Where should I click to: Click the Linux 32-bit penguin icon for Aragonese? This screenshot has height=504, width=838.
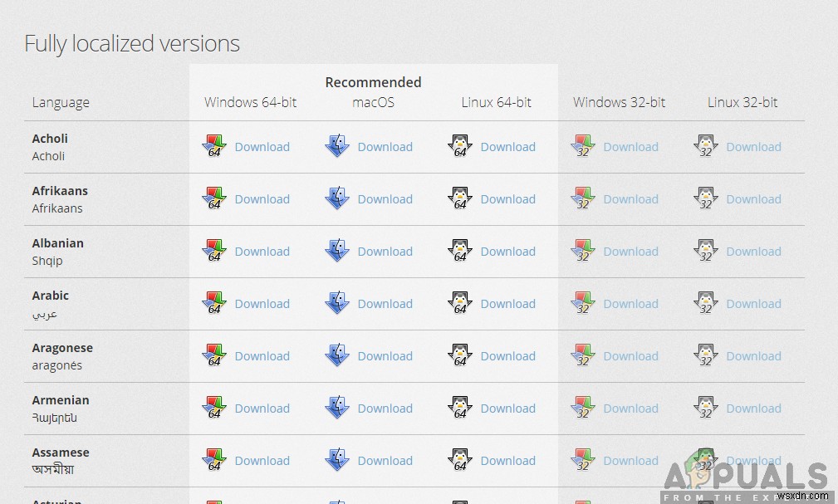[706, 355]
